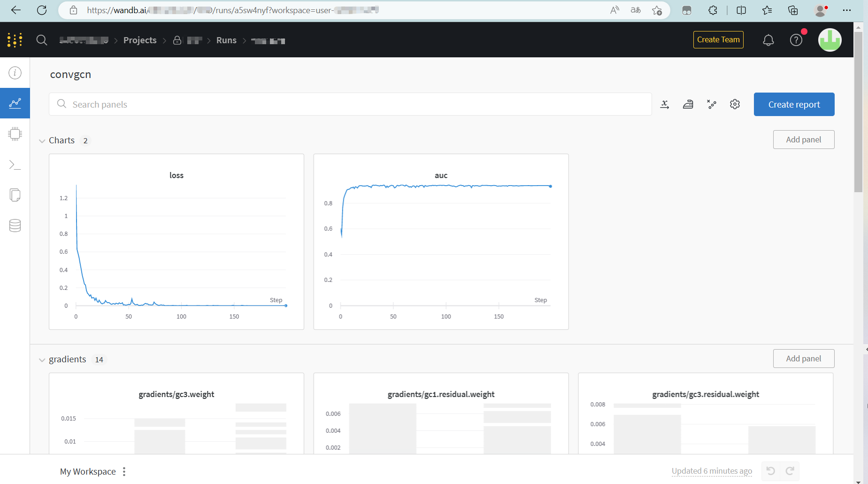Image resolution: width=868 pixels, height=484 pixels.
Task: Collapse the Charts section
Action: coord(42,141)
